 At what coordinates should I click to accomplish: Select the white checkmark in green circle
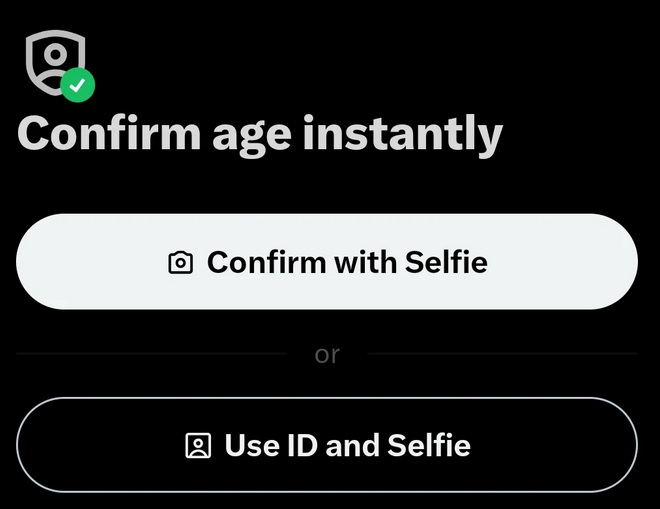point(77,85)
